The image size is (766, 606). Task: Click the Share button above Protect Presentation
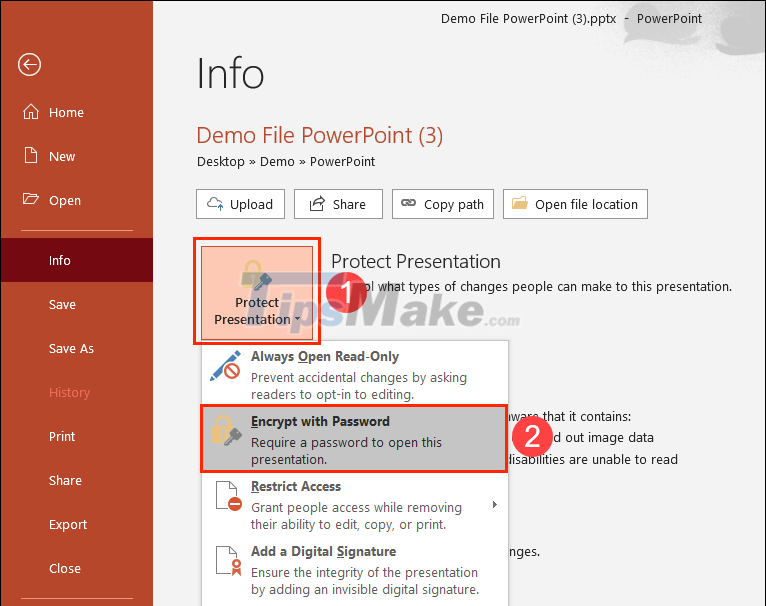tap(338, 204)
